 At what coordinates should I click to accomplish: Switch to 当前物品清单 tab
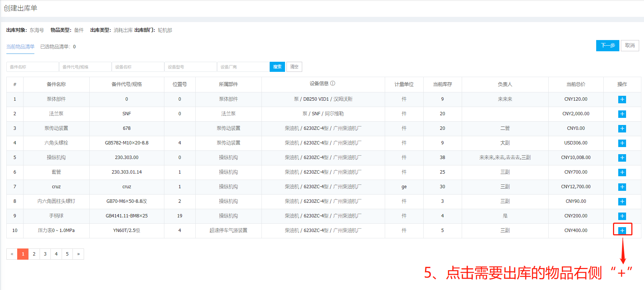20,47
